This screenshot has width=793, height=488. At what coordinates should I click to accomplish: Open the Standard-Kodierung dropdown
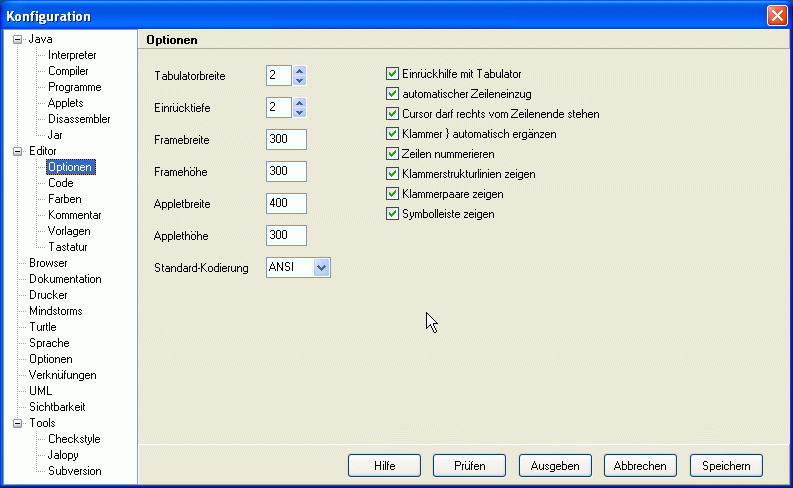tap(320, 268)
